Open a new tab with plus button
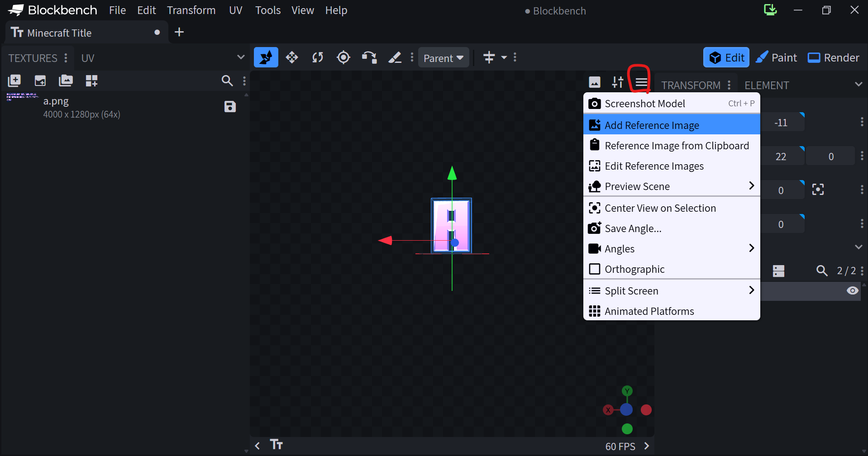The image size is (868, 456). (x=179, y=32)
